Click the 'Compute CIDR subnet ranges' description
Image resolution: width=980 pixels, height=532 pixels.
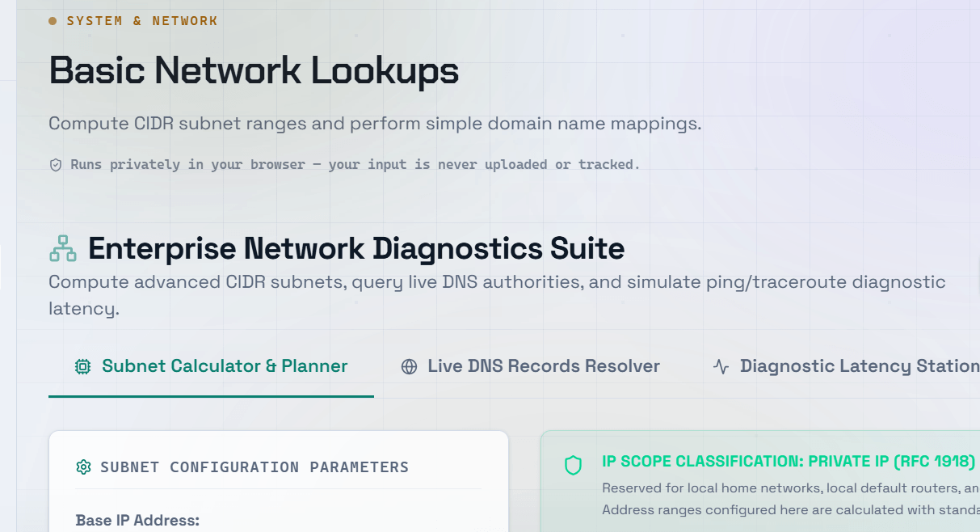[x=375, y=124]
